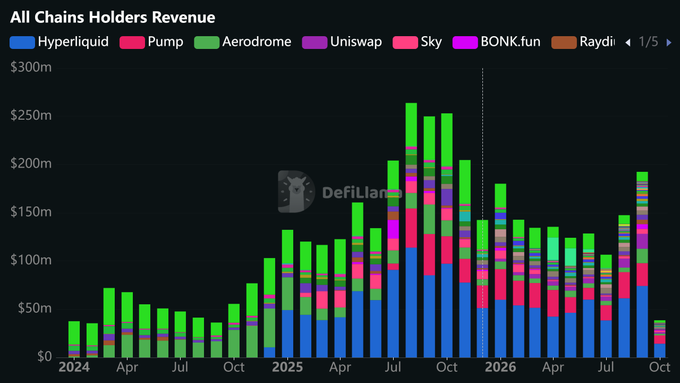Click the 2026 x-axis label
Viewport: 680px width, 383px height.
pos(500,367)
